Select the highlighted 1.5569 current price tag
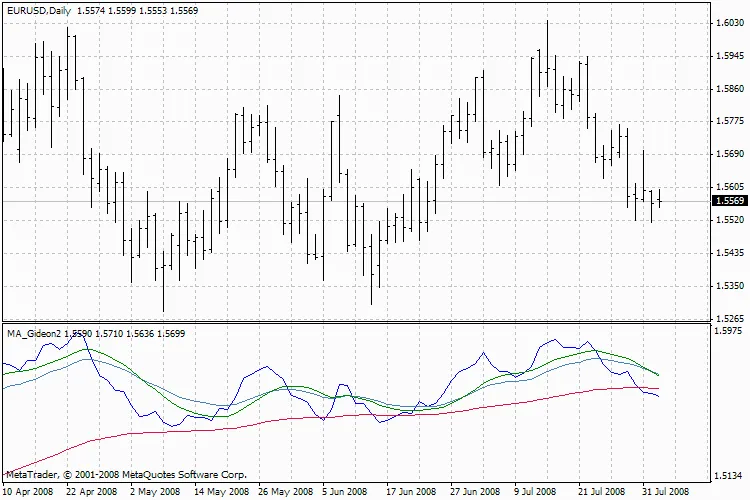Screen dimensions: 750x500 [x=727, y=201]
